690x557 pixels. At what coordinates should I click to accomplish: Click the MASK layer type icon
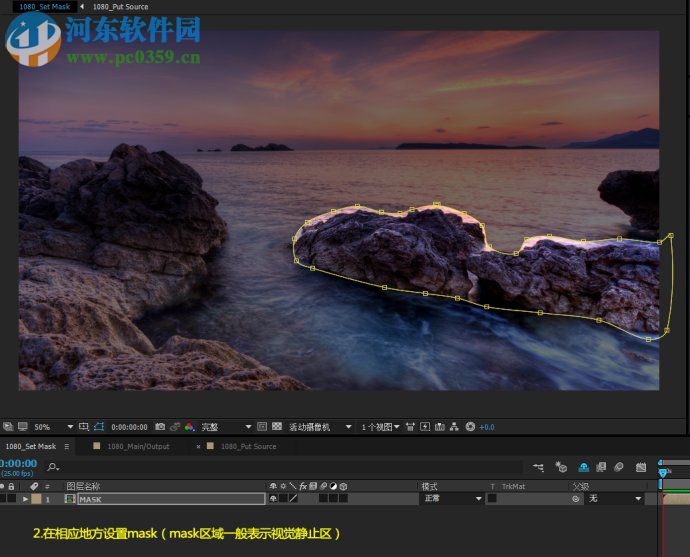click(70, 498)
